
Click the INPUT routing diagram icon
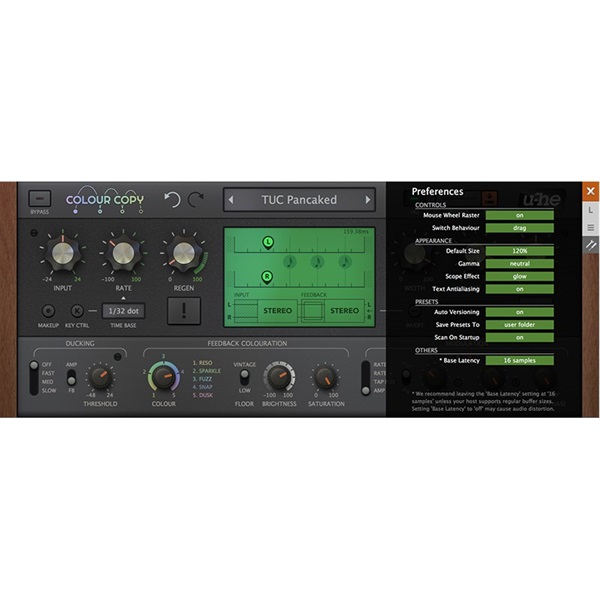[x=246, y=311]
